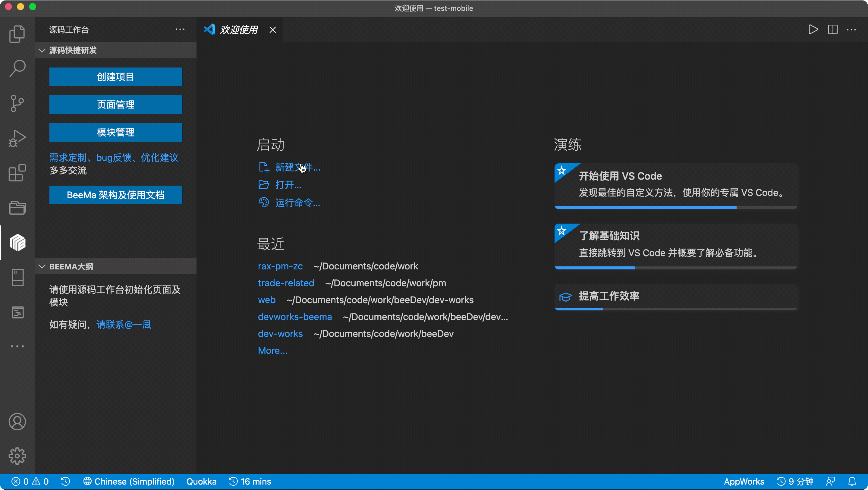Open recent project devworks-beema
The image size is (868, 490).
pyautogui.click(x=295, y=317)
